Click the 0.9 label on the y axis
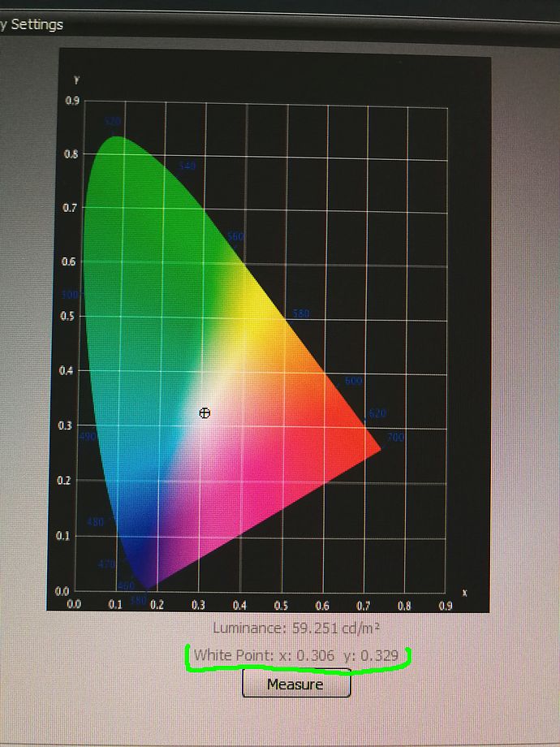This screenshot has width=560, height=747. coord(73,101)
